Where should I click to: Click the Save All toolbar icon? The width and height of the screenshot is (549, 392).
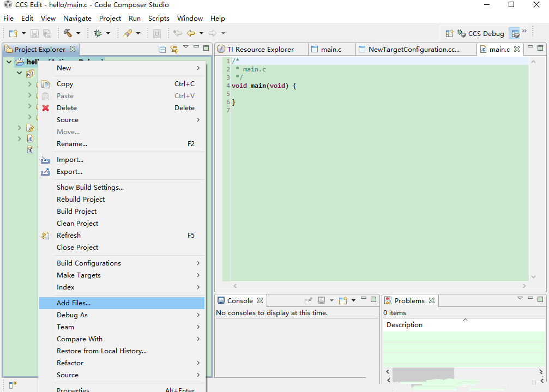click(47, 33)
